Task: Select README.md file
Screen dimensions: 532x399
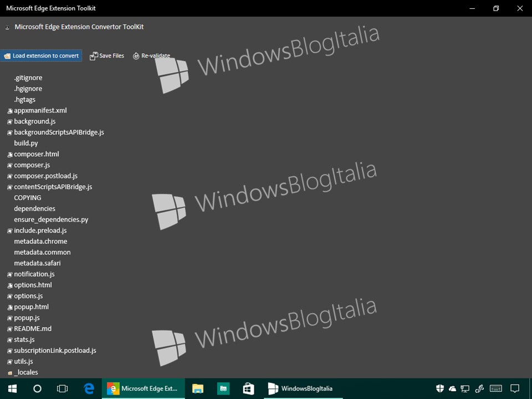Action: 33,329
